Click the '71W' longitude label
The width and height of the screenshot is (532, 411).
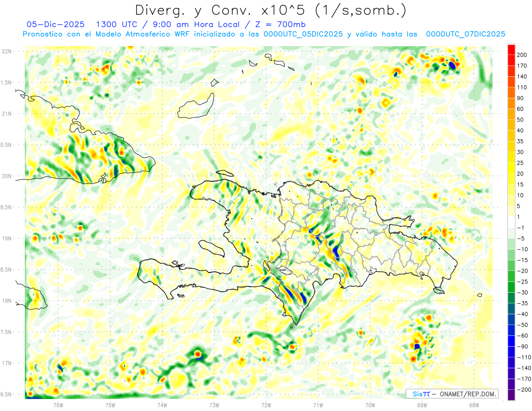tap(318, 405)
